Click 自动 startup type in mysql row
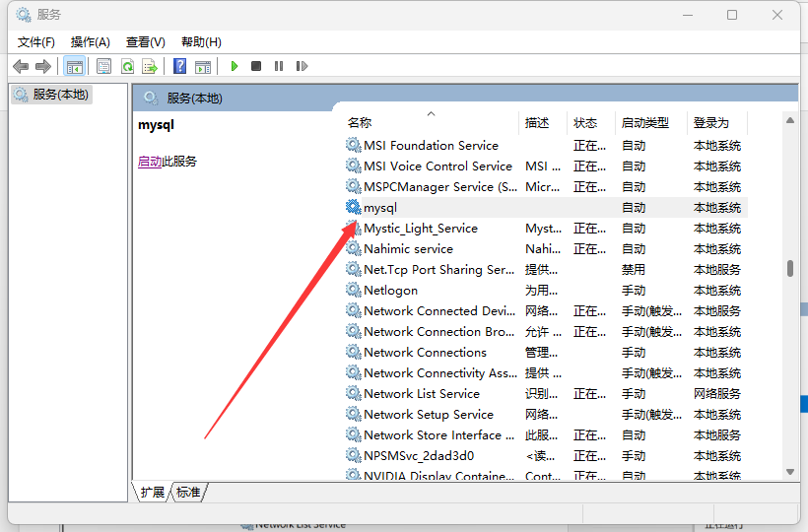Image resolution: width=808 pixels, height=532 pixels. click(x=634, y=208)
